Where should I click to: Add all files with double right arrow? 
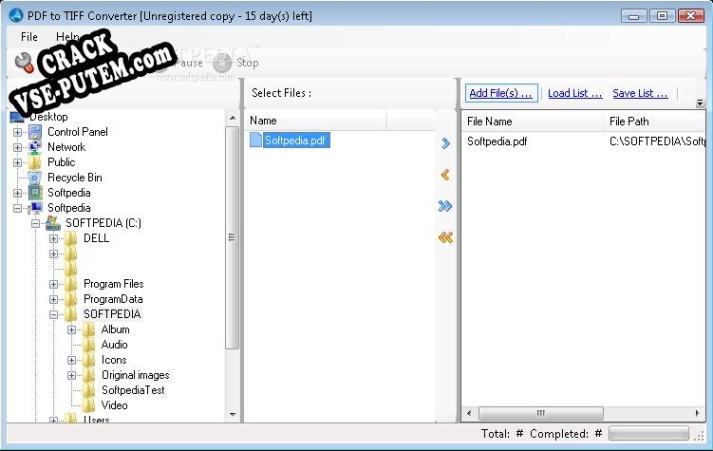coord(445,206)
